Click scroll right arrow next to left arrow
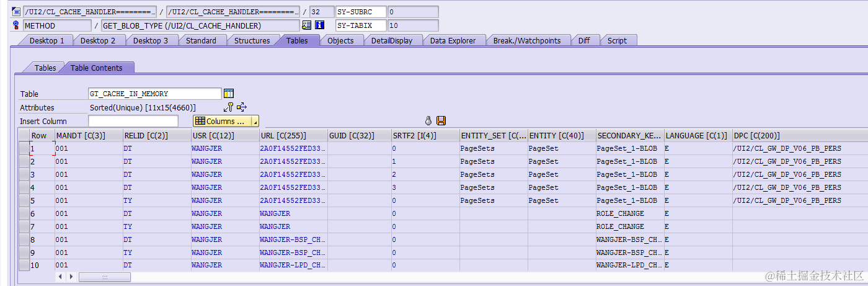Viewport: 868px width, 286px height. coord(71,277)
